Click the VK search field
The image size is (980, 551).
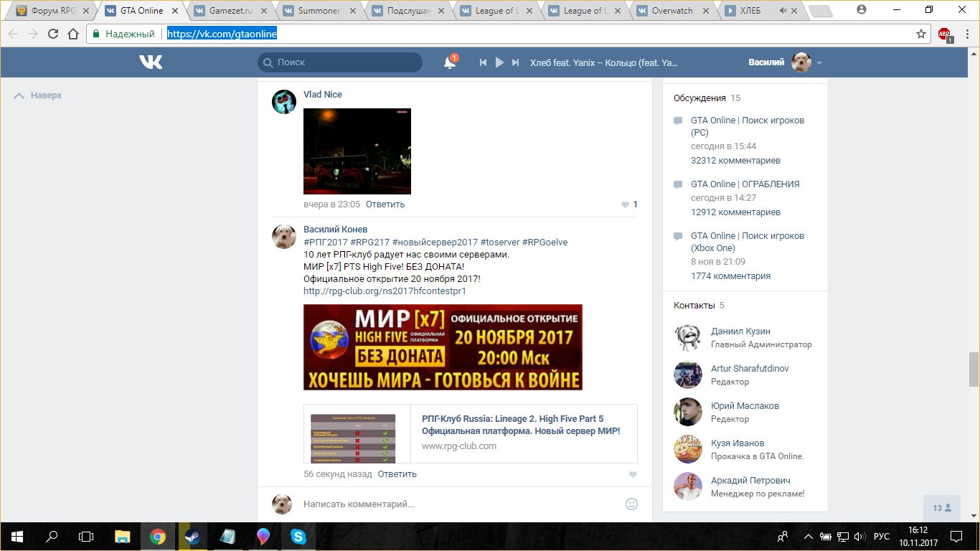(x=340, y=62)
